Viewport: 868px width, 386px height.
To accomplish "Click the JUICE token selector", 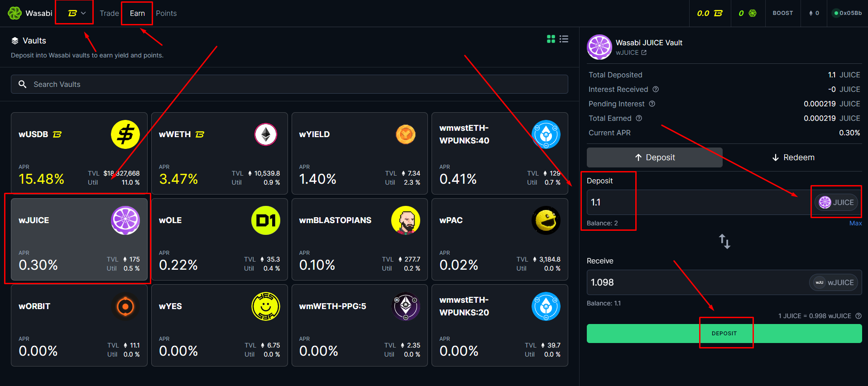I will point(836,202).
